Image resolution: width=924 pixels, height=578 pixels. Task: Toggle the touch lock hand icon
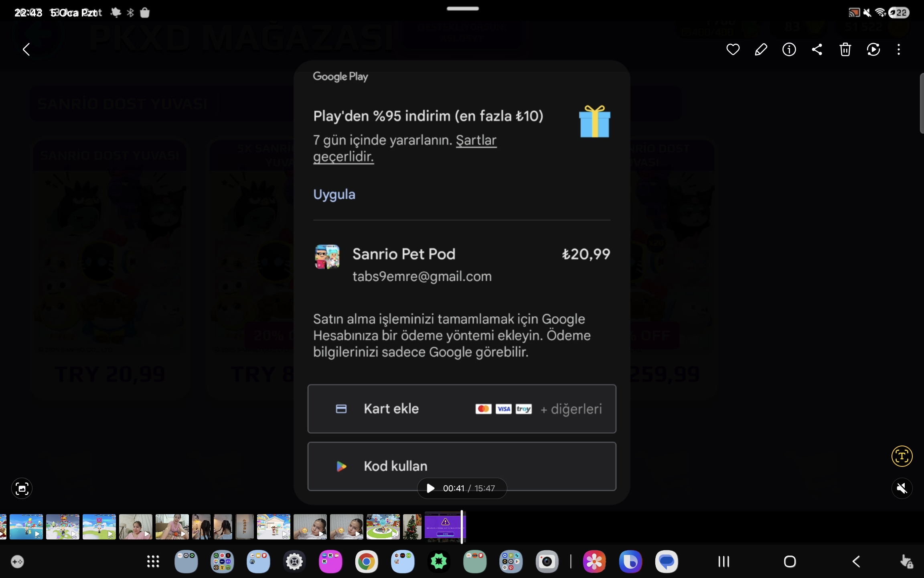(x=906, y=562)
